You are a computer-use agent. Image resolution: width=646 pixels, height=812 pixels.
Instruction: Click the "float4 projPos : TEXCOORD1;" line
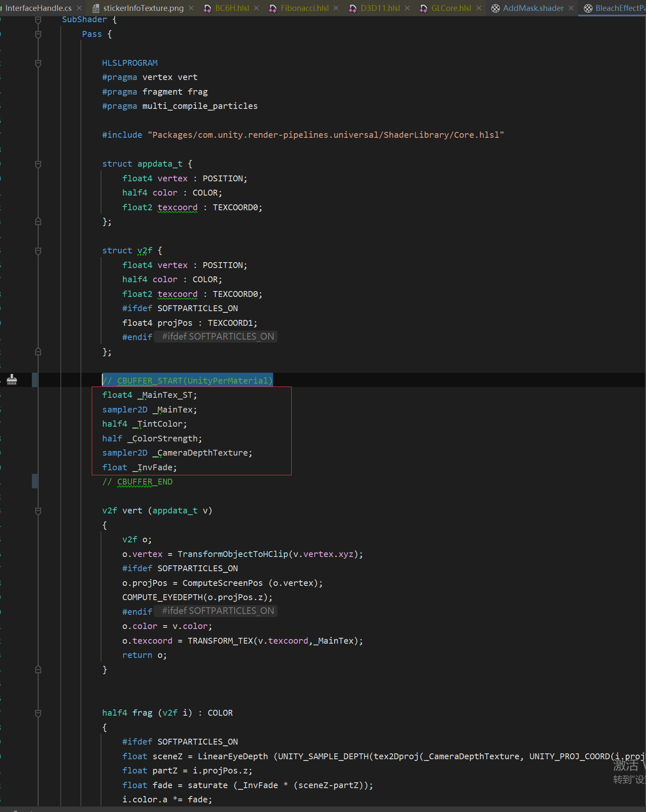(190, 323)
